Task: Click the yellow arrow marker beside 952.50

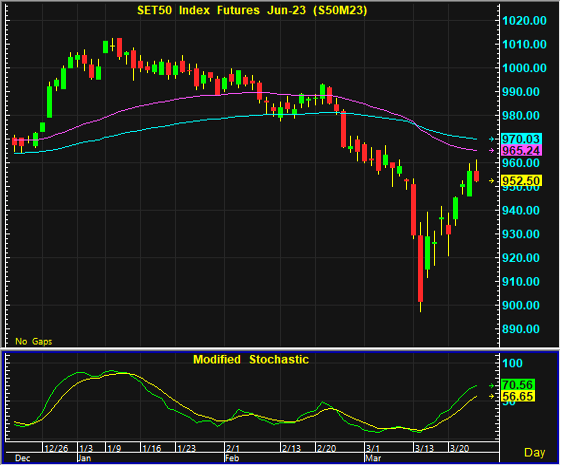Action: [x=492, y=181]
